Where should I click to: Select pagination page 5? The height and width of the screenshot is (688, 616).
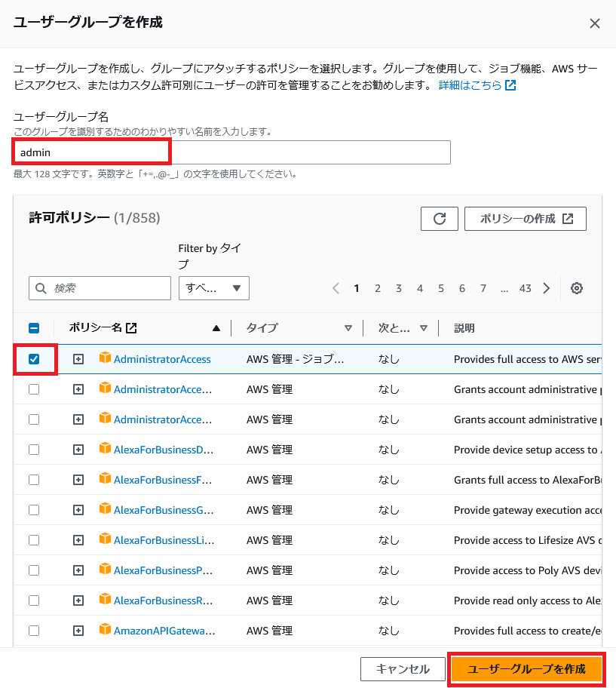(440, 288)
